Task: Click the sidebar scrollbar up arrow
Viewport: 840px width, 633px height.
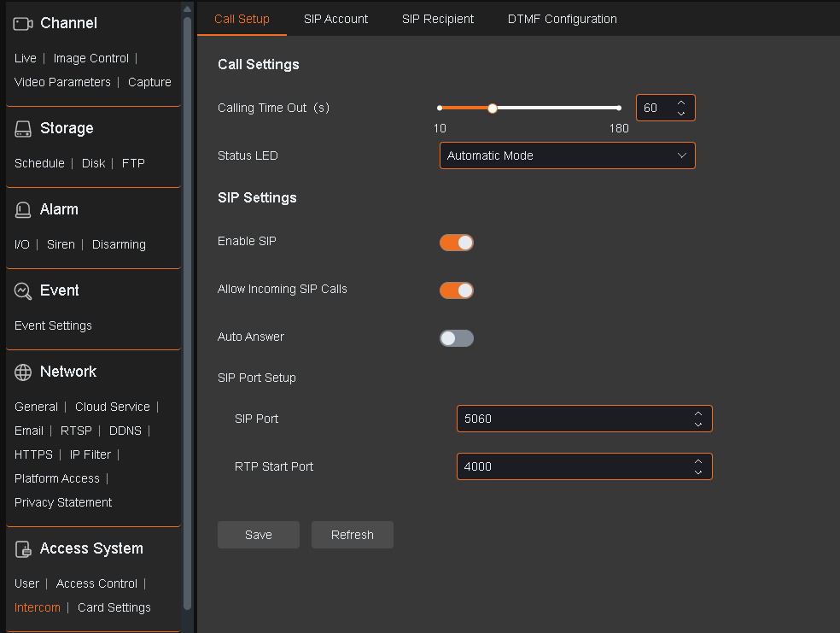Action: [x=187, y=9]
